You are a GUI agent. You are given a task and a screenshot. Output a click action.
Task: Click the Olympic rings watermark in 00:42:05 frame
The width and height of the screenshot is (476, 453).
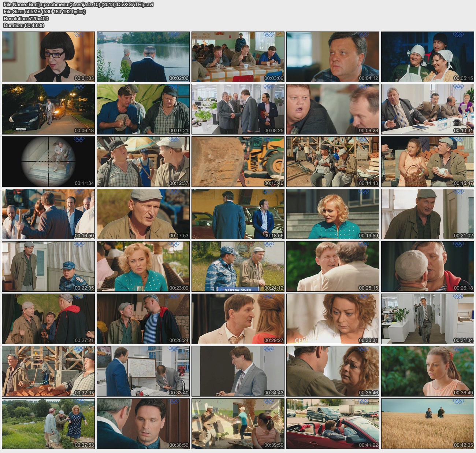(458, 402)
